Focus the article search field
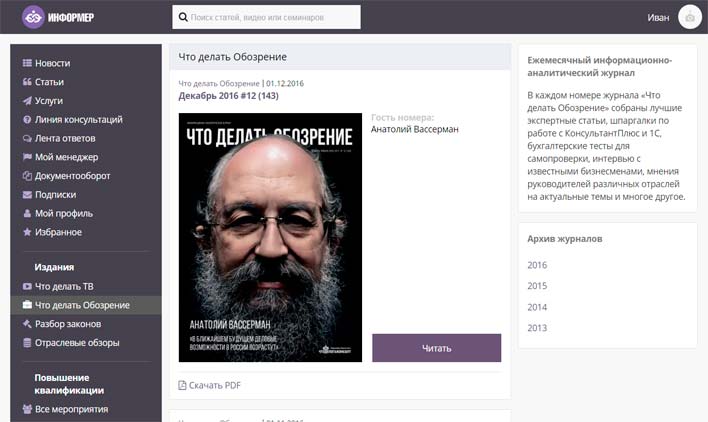Screen dimensions: 708x422 click(x=266, y=17)
